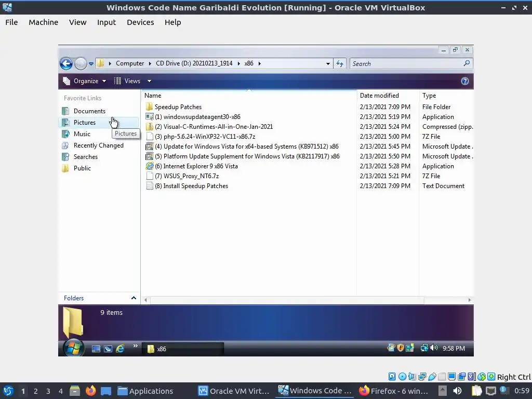Click the security shield tray icon
This screenshot has height=399, width=532.
401,348
